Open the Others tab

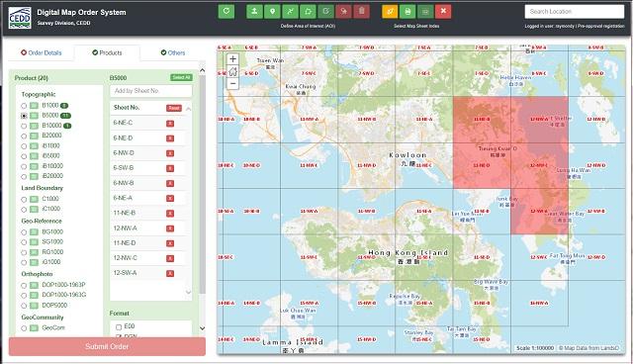click(x=173, y=52)
